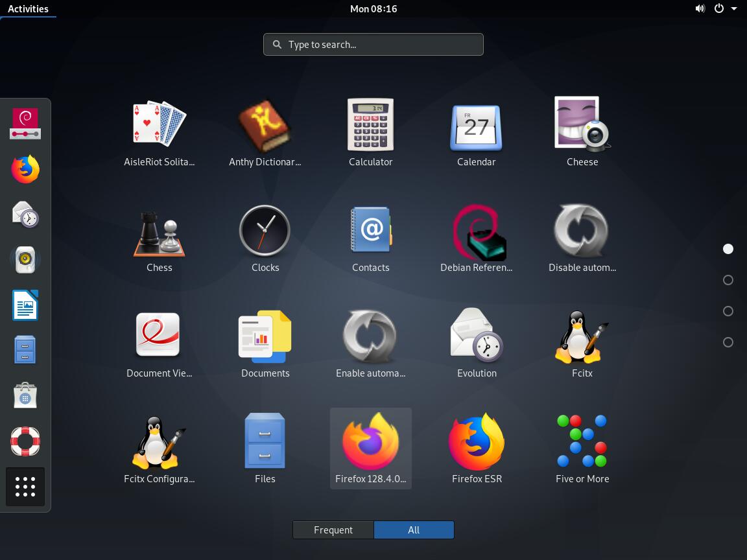Go to the second page indicator

(728, 280)
